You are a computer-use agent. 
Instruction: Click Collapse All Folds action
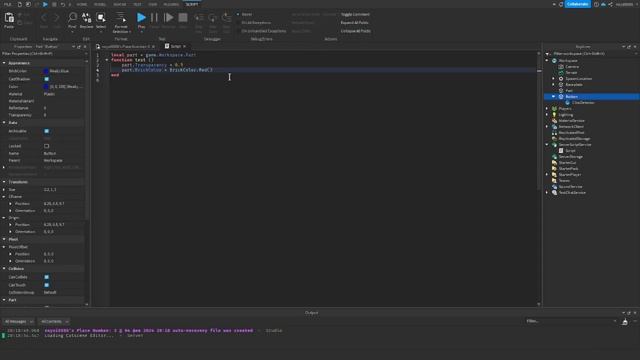pos(356,31)
